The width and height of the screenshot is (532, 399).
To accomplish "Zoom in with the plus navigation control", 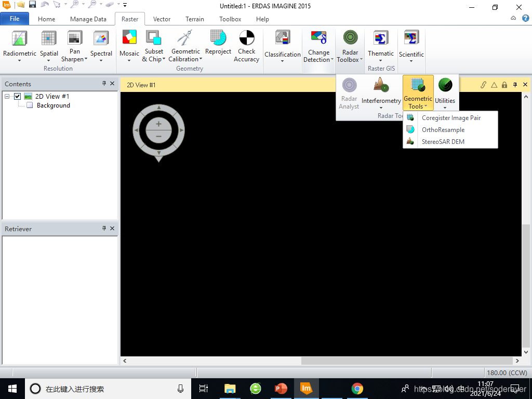I will (x=158, y=124).
